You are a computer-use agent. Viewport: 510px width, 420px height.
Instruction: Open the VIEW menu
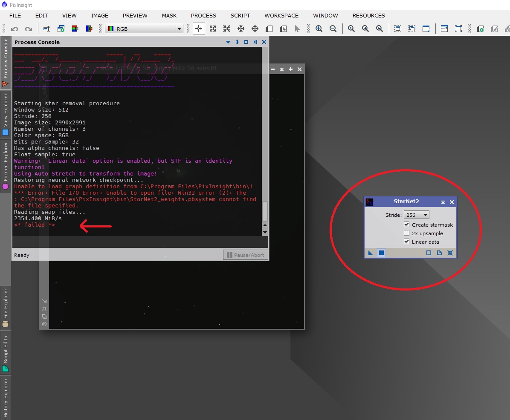tap(69, 16)
